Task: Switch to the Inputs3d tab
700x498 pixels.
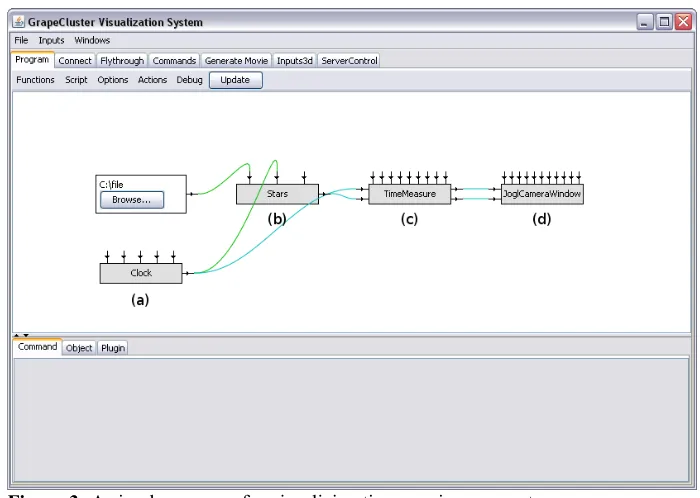Action: coord(294,61)
